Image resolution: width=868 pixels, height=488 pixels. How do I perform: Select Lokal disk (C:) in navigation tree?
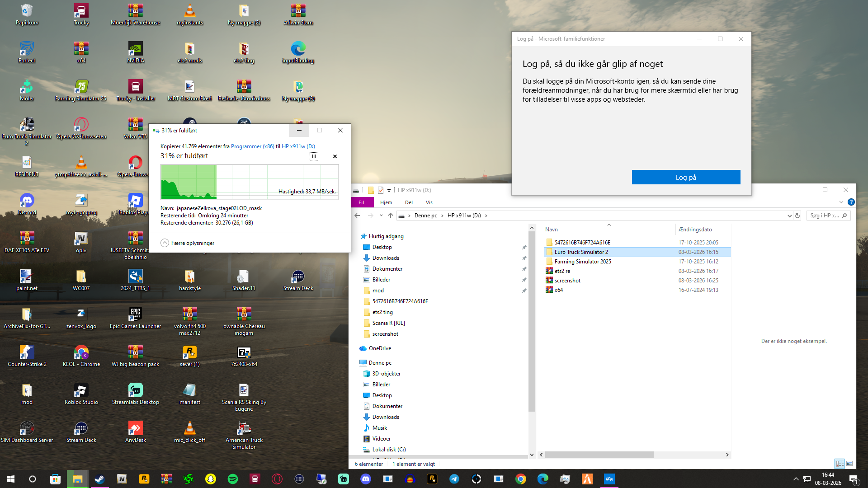coord(389,450)
